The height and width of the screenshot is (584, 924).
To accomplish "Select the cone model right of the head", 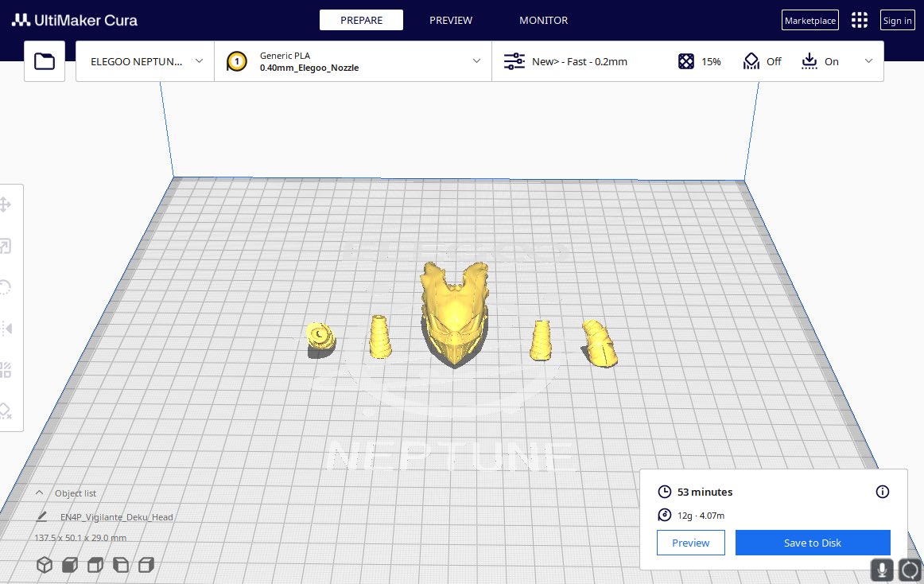I will tap(541, 340).
